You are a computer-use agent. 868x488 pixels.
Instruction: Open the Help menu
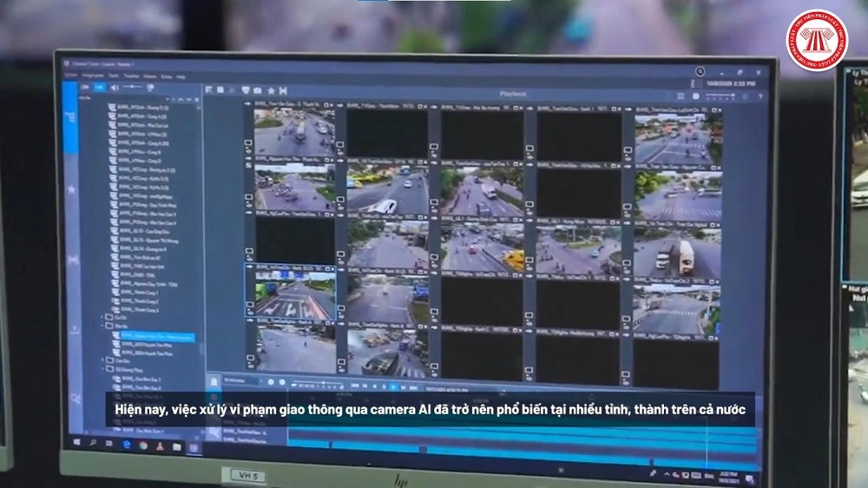pos(181,77)
